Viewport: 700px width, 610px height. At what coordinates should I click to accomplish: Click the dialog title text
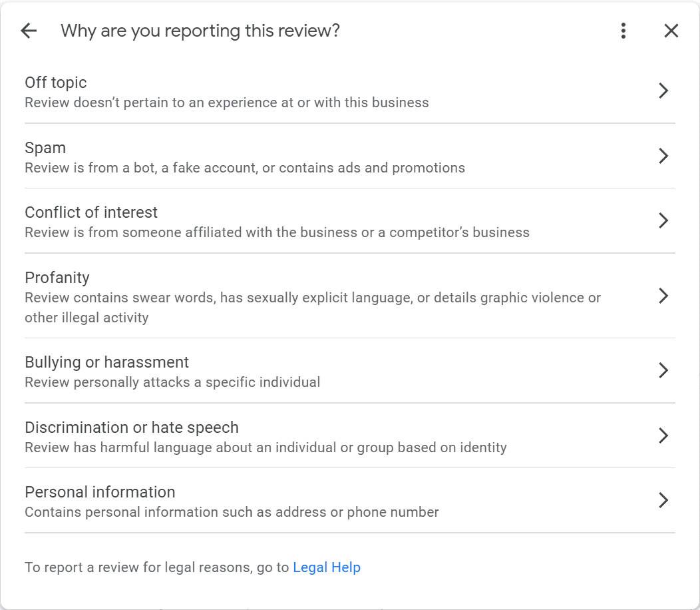click(200, 31)
